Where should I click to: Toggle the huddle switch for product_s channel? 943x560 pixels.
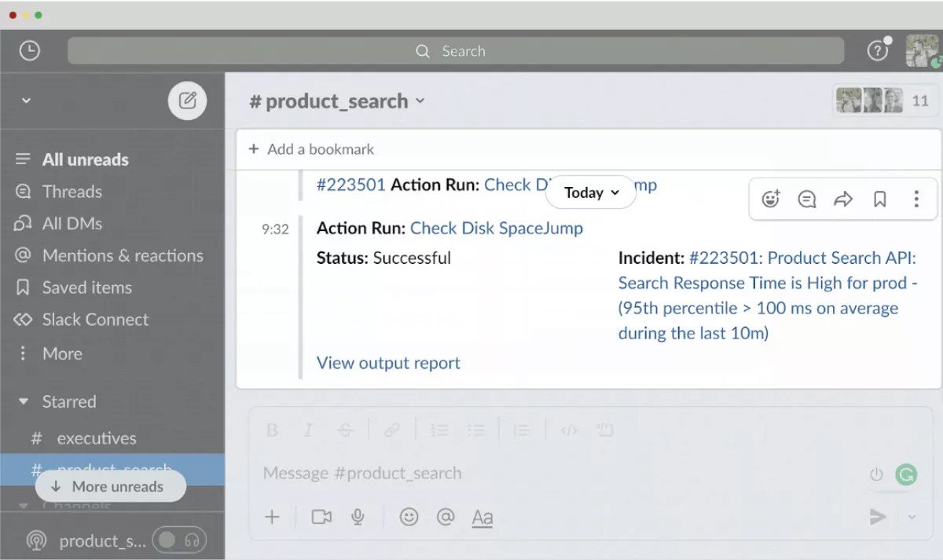(x=179, y=540)
